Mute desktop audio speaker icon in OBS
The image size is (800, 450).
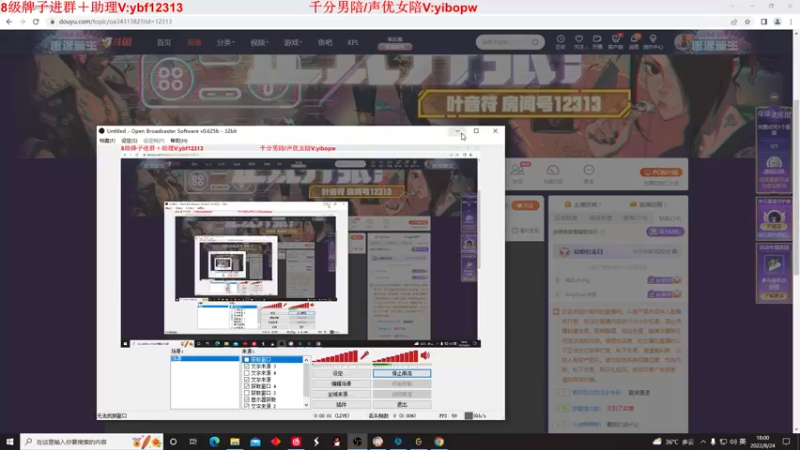(x=425, y=355)
